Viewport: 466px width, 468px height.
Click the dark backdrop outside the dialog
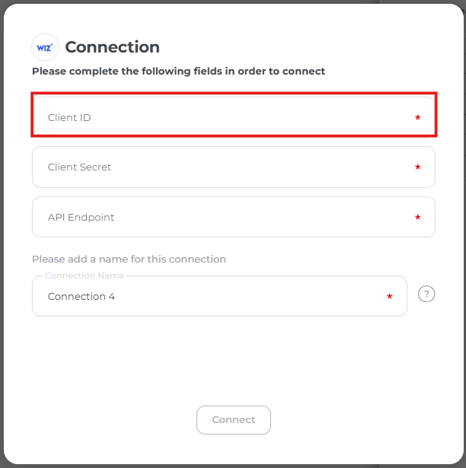2,233
